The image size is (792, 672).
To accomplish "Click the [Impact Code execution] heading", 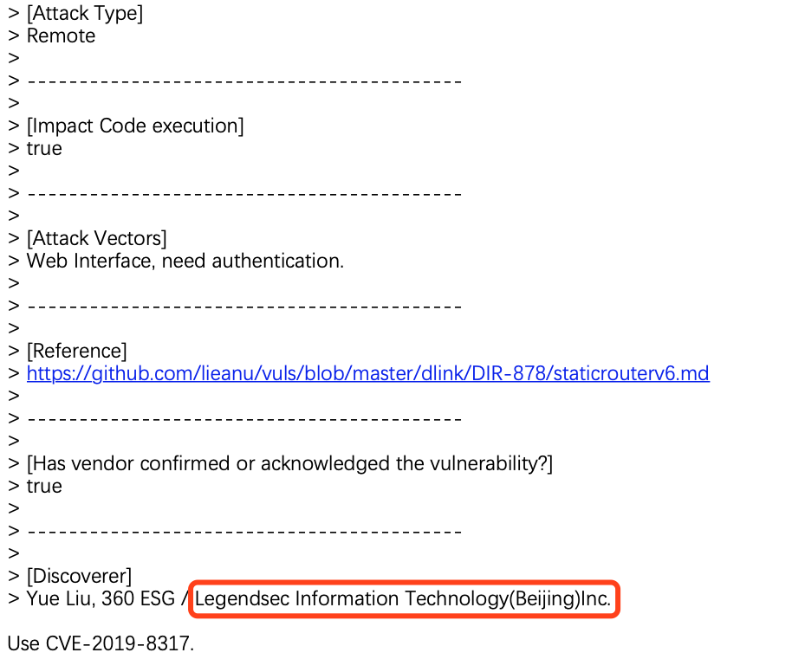I will 135,126.
